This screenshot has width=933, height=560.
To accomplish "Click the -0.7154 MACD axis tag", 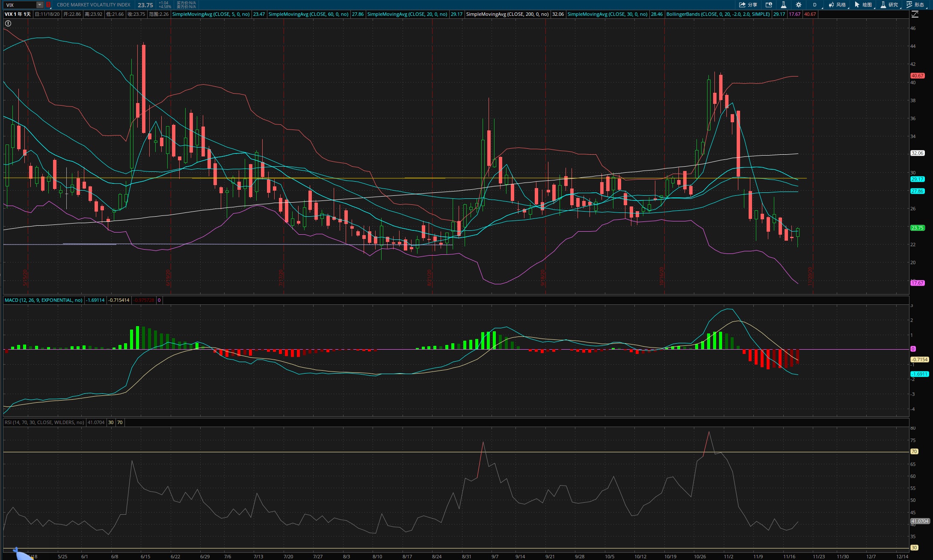I will coord(919,360).
